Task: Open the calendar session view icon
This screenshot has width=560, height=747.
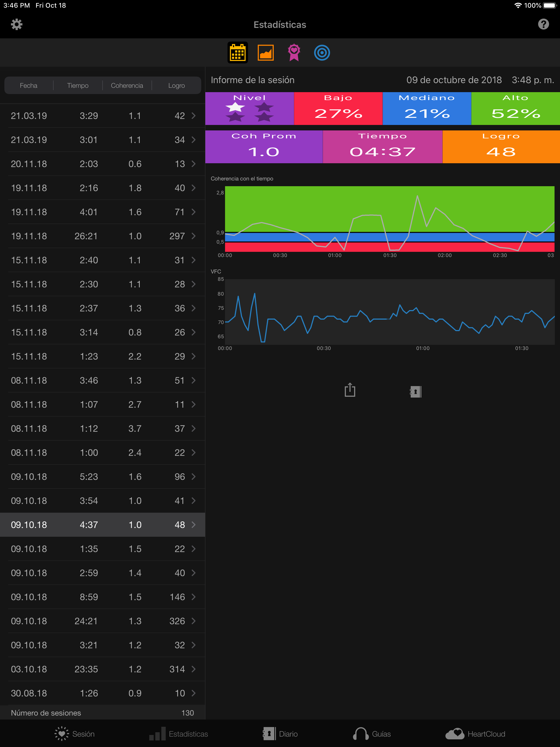Action: (x=237, y=52)
